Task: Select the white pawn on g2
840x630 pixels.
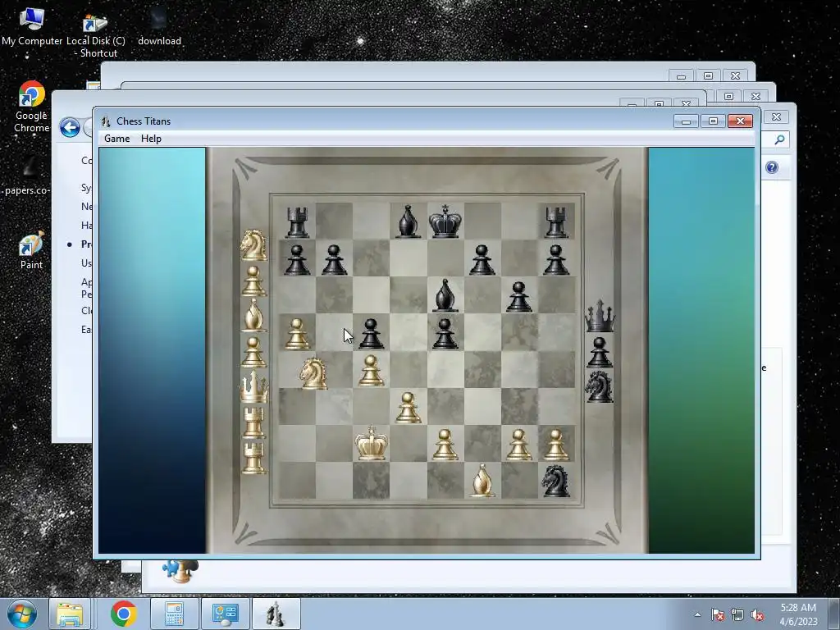Action: coord(518,445)
